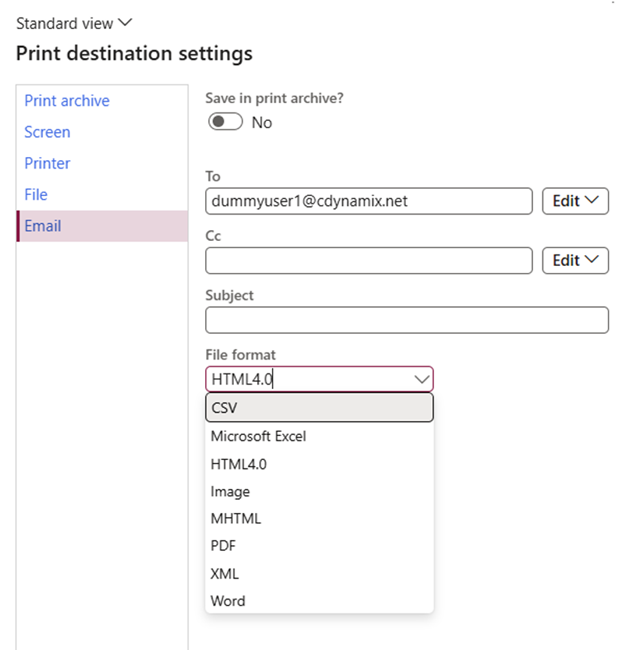The width and height of the screenshot is (624, 650).
Task: Pick Microsoft Excel file format
Action: [319, 436]
